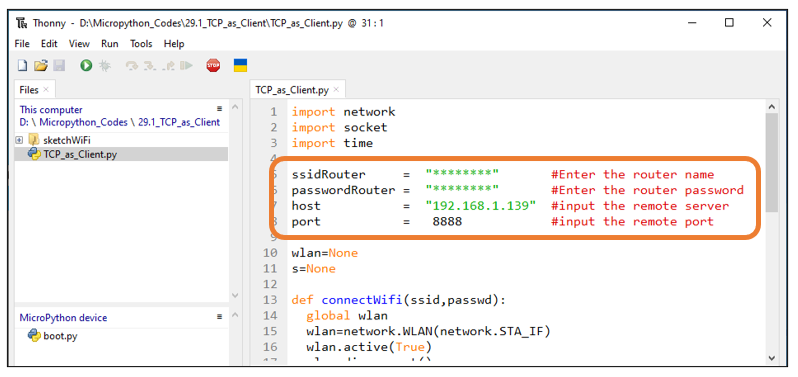
Task: Click the editor vertical scrollbar thumb
Action: pyautogui.click(x=772, y=163)
